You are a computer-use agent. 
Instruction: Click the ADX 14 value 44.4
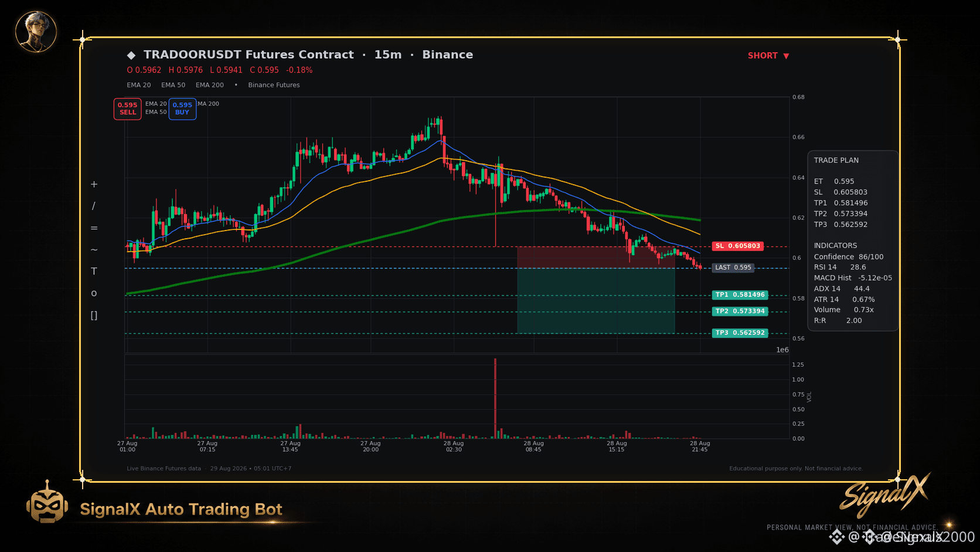[862, 289]
